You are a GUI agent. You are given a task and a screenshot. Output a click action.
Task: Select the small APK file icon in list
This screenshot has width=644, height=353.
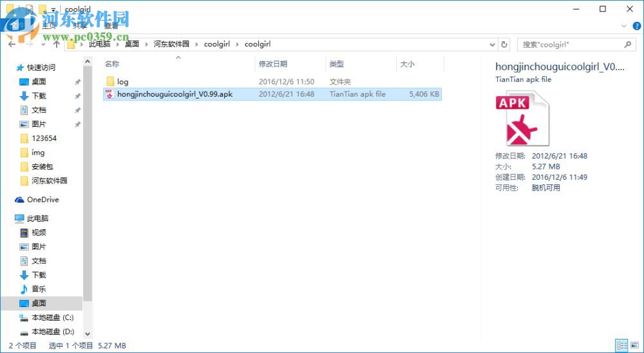pyautogui.click(x=109, y=94)
